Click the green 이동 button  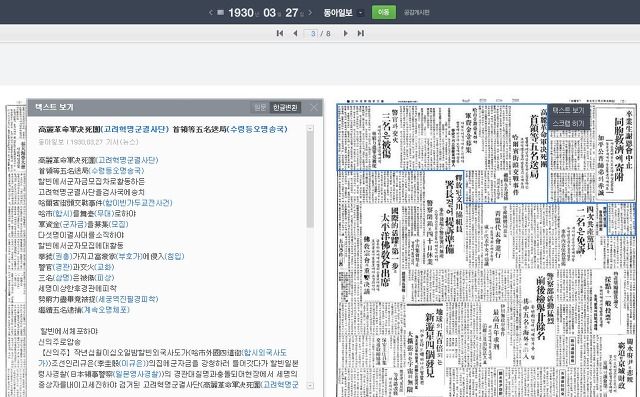(383, 12)
